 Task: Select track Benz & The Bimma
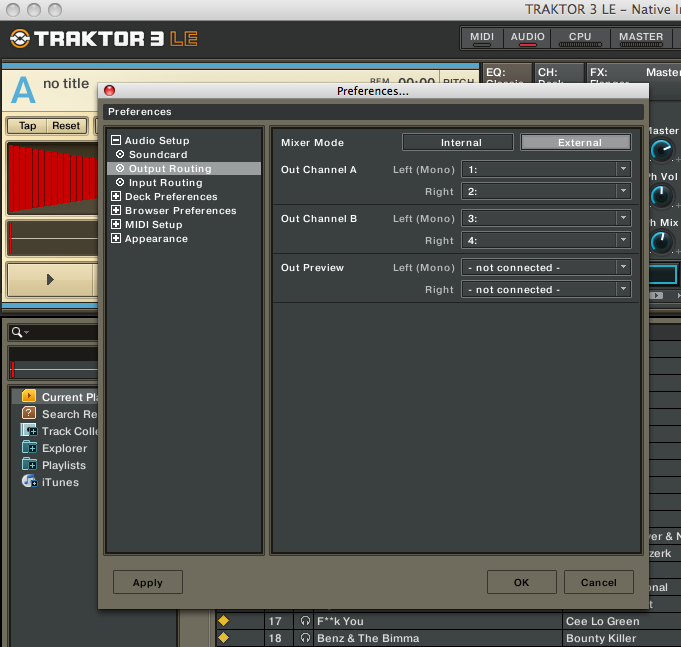pos(368,638)
